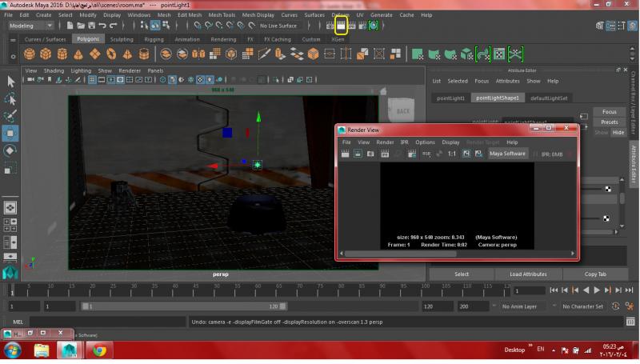Expand the No Character Set dropdown

coord(582,306)
